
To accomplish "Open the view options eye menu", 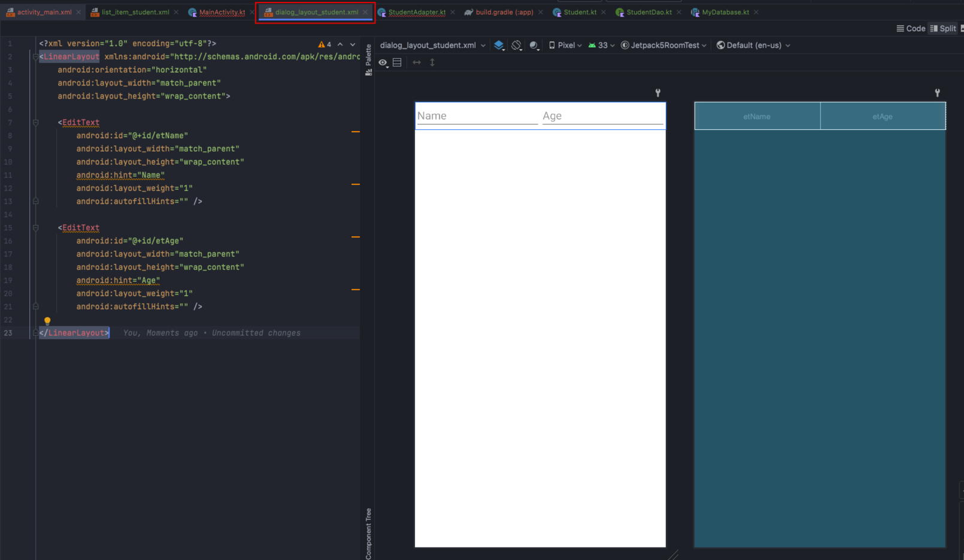I will [383, 62].
